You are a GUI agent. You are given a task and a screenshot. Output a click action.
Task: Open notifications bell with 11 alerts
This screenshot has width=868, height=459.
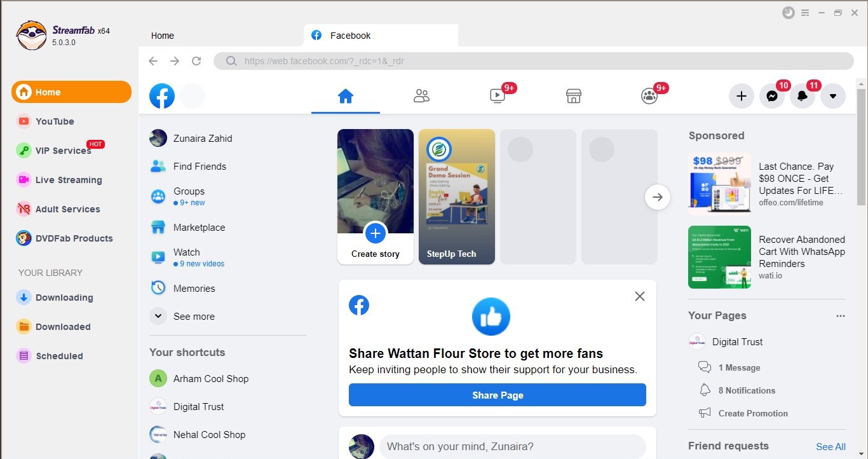(803, 96)
